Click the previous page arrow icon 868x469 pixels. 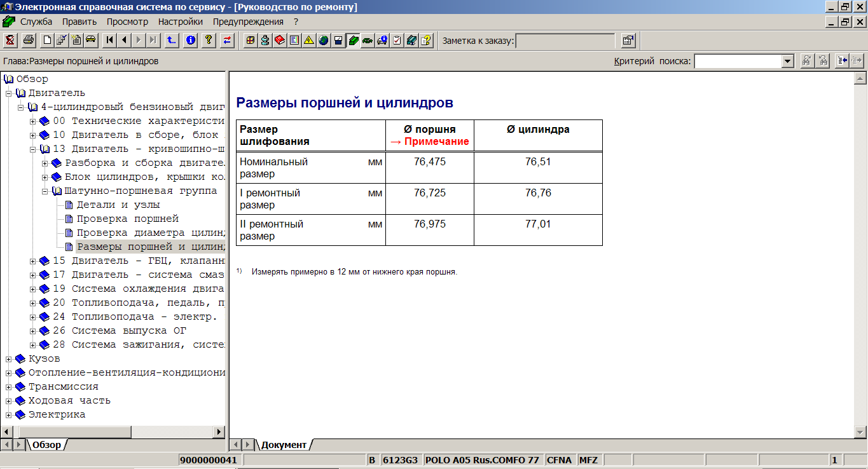point(124,41)
